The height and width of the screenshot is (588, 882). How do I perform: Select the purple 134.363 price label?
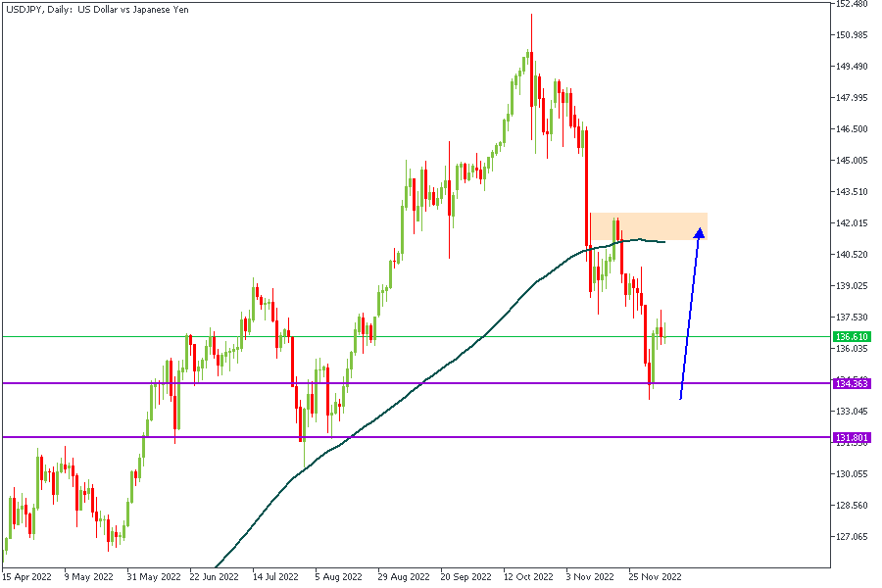pyautogui.click(x=851, y=383)
